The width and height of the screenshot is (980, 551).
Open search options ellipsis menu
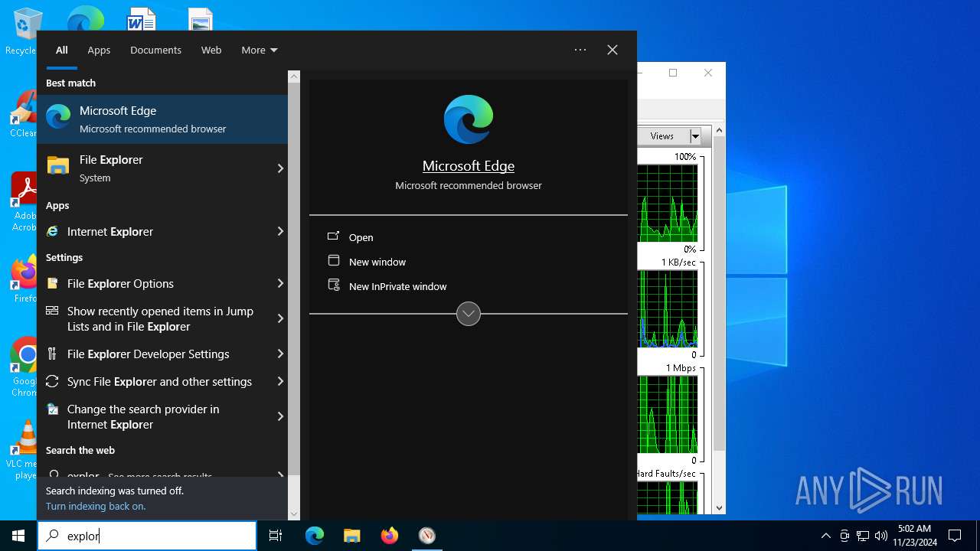580,50
